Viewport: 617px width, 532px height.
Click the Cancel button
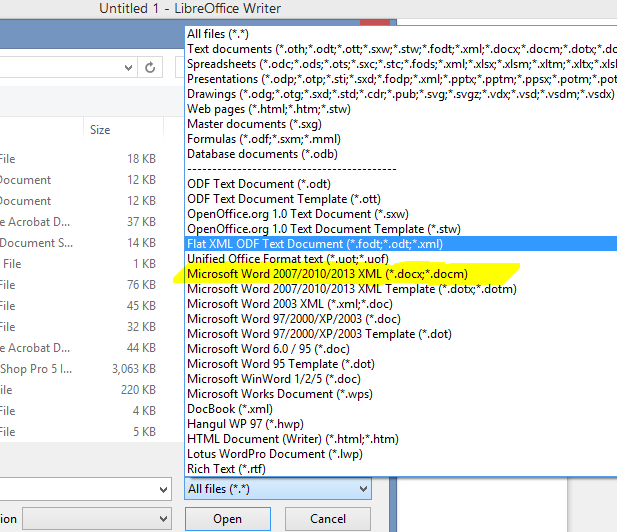pos(327,519)
